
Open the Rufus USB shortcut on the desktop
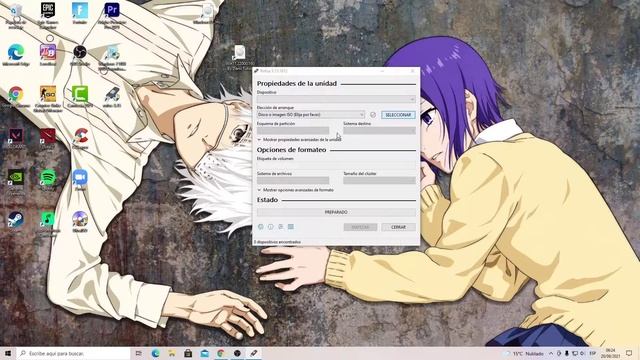111,97
